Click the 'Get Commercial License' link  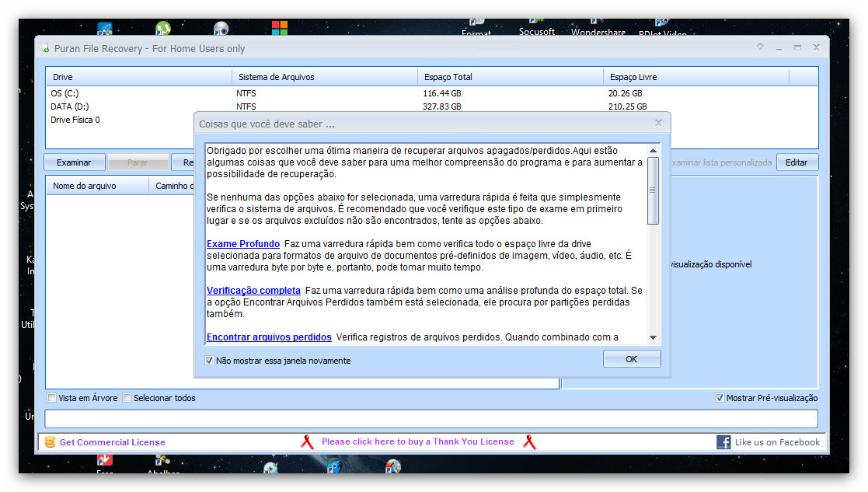(x=112, y=442)
